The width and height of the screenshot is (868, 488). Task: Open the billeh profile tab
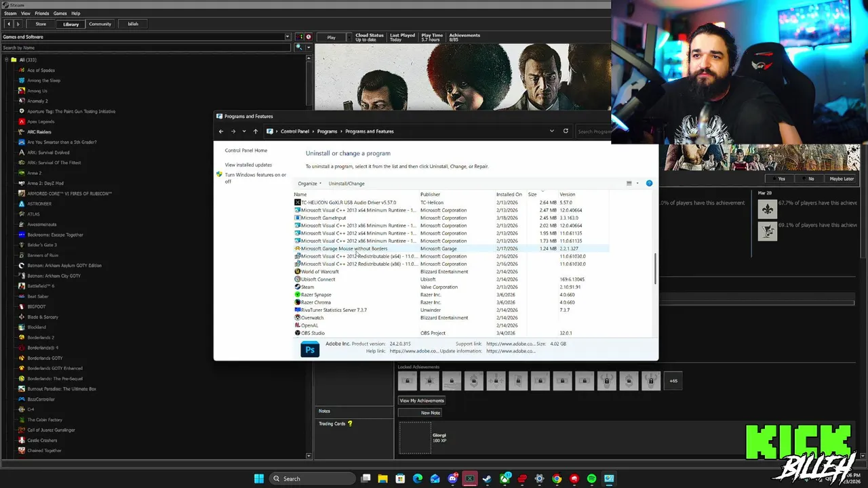pos(133,24)
